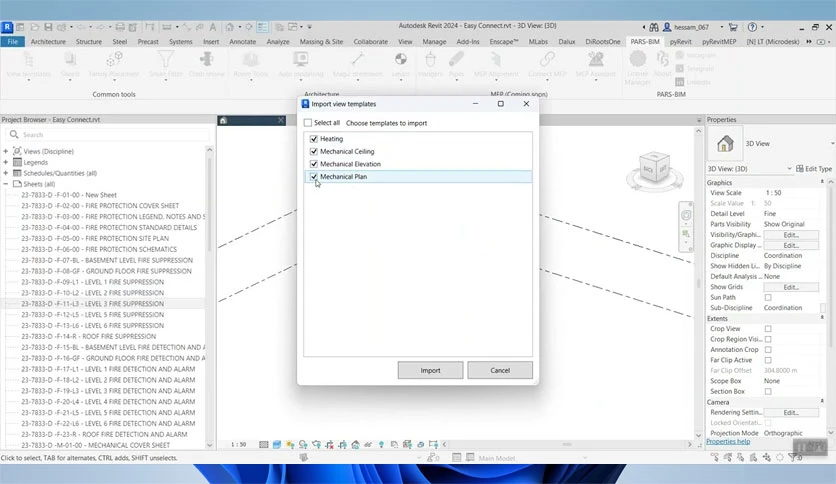Toggle the Select all checkbox

click(308, 123)
